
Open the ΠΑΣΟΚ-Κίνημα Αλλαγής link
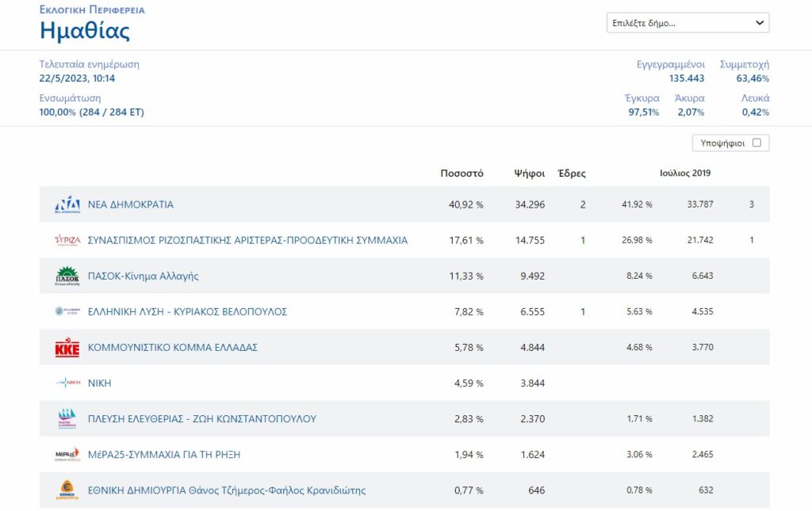(x=143, y=276)
